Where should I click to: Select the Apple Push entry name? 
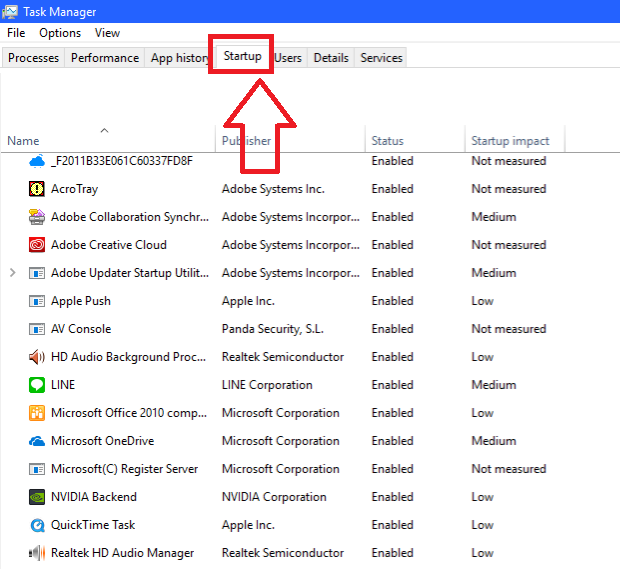point(81,301)
